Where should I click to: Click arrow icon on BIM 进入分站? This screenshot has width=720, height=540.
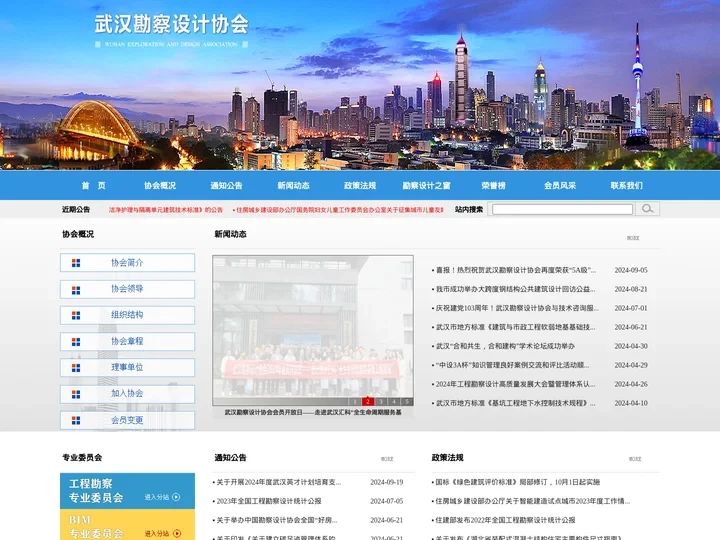[x=177, y=533]
